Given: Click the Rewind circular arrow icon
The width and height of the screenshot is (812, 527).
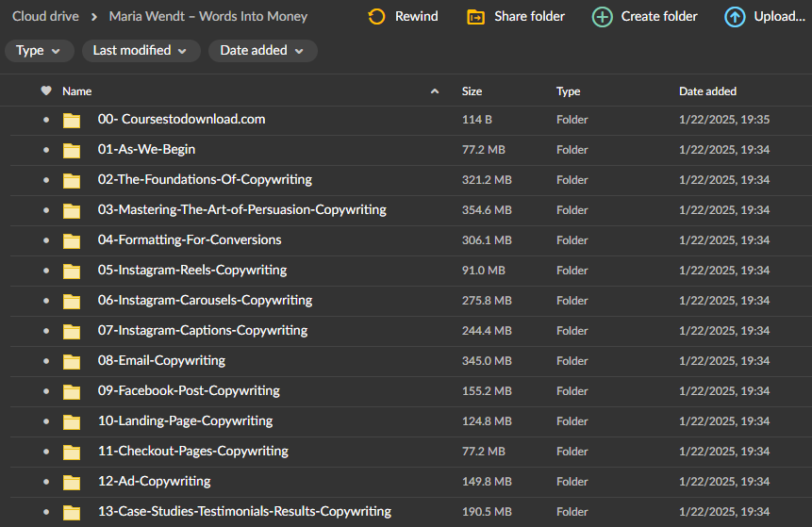Looking at the screenshot, I should [376, 17].
